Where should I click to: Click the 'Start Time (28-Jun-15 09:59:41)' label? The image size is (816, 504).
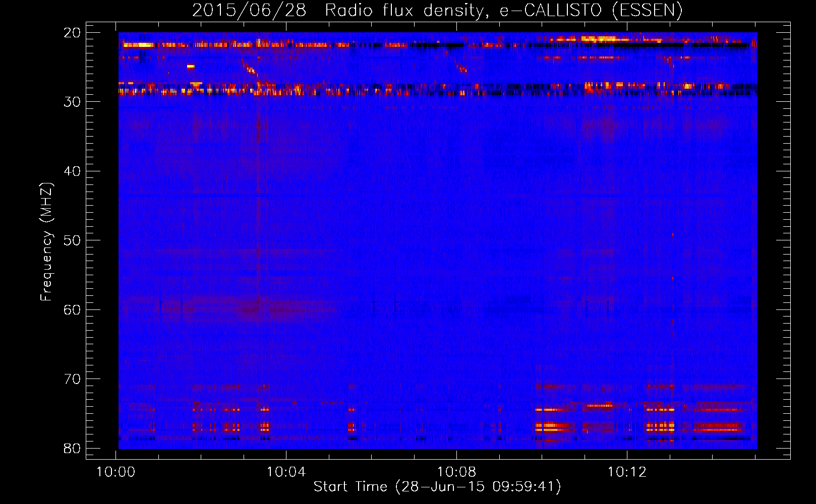[x=437, y=487]
